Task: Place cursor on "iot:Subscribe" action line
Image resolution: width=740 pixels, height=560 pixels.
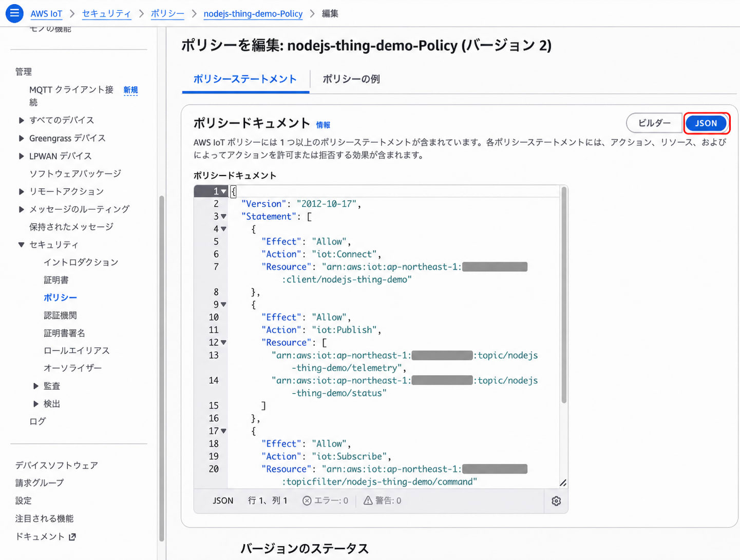Action: tap(326, 456)
